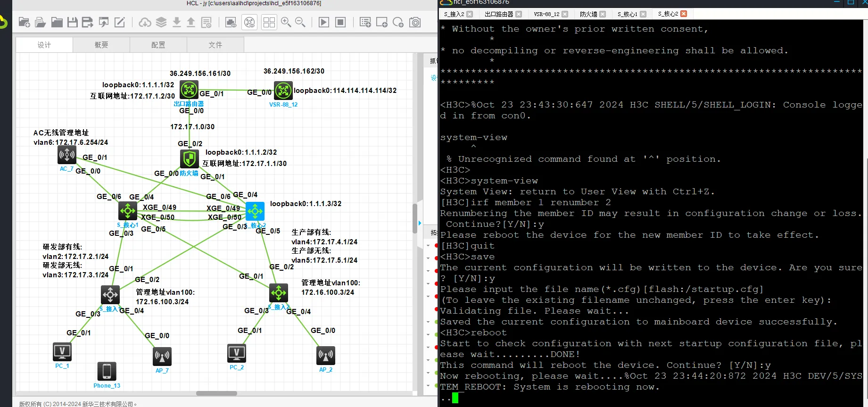Click the add rectangle shape icon
This screenshot has width=868, height=407.
382,22
